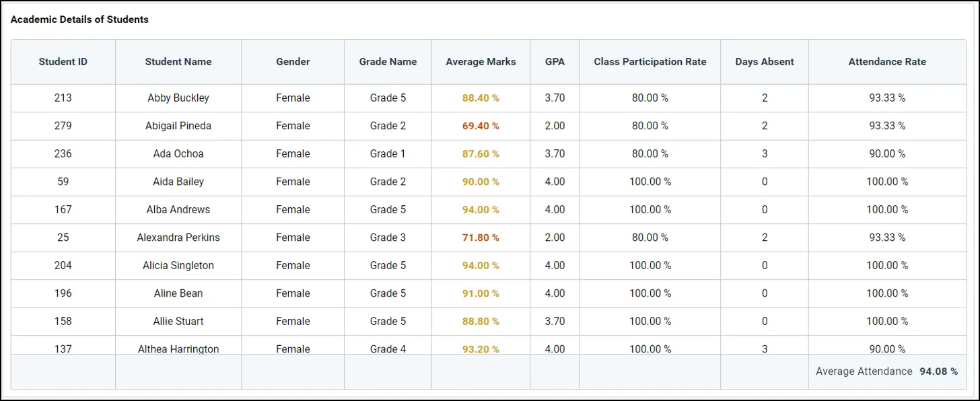Sort the table by Student Name column
Viewport: 980px width, 401px height.
pos(178,61)
